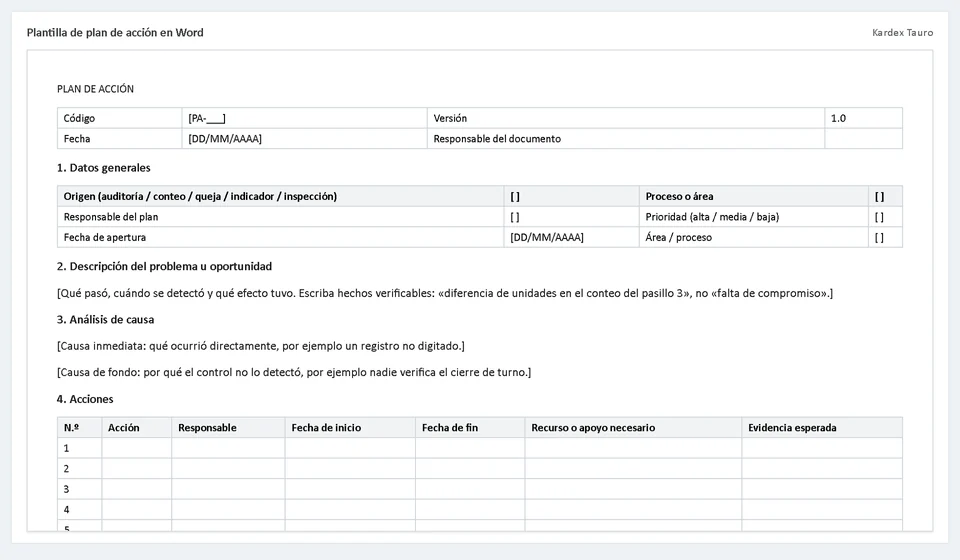Click the empty 'Evidencia esperada' cell in row 4
960x560 pixels.
(822, 509)
